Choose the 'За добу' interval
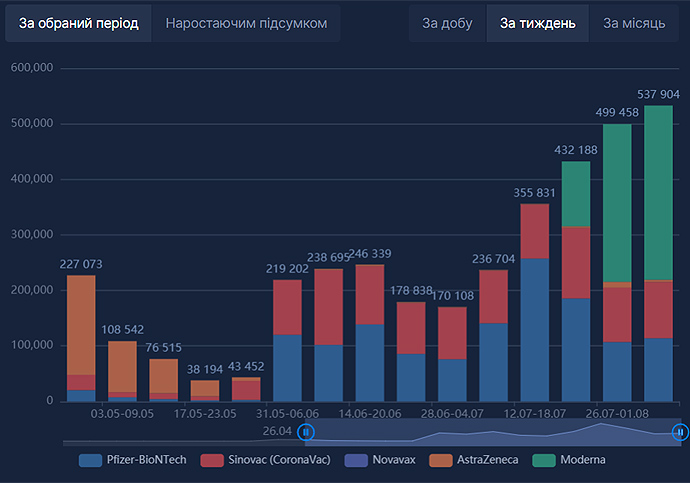690x483 pixels. click(447, 23)
